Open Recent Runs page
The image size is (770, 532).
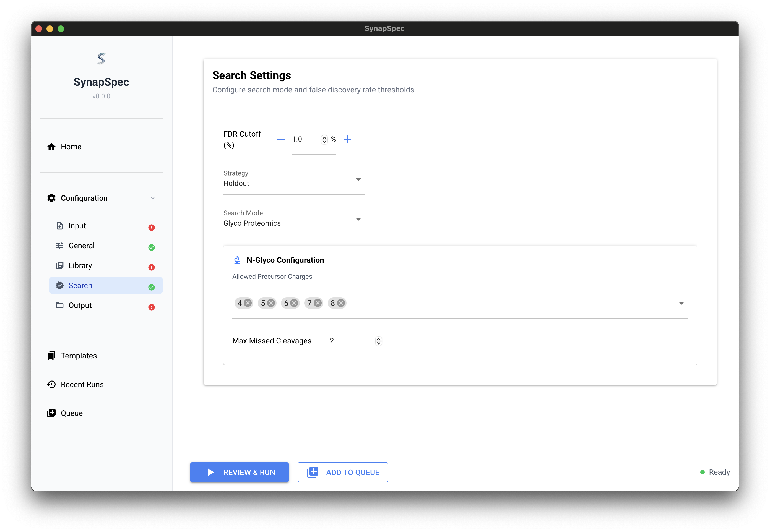[x=101, y=384]
